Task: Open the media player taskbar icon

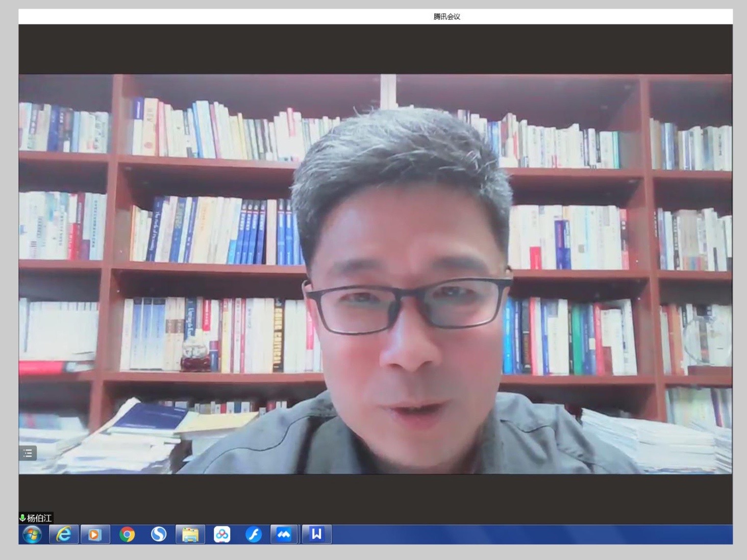Action: click(x=95, y=534)
